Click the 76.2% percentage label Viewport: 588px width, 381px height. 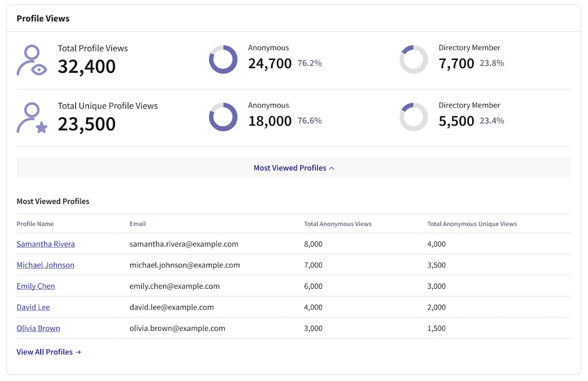(x=310, y=63)
